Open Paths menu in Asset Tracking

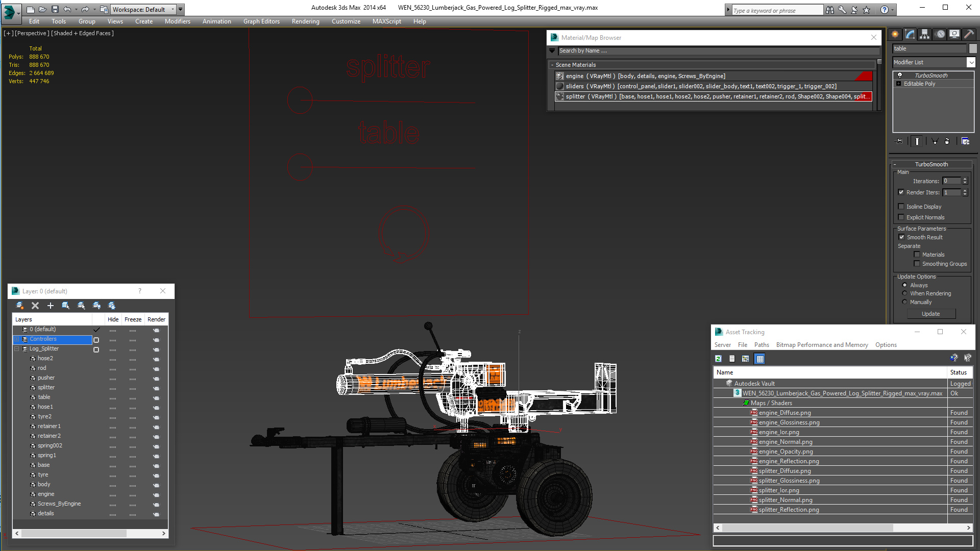762,345
